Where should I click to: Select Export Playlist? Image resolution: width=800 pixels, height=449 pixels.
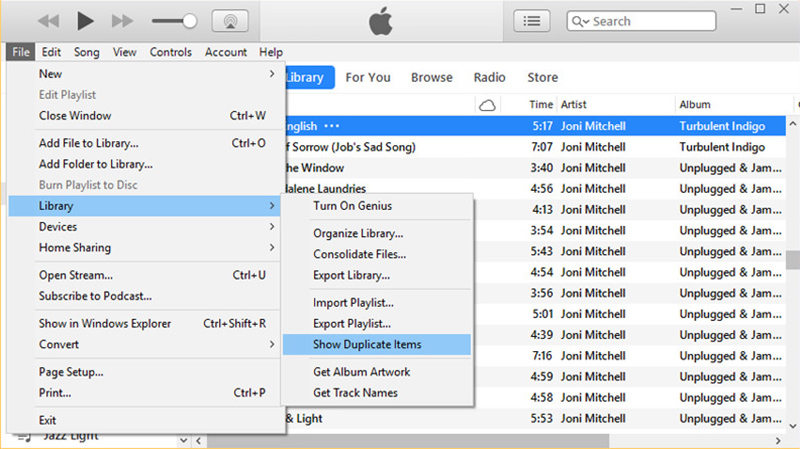377,324
